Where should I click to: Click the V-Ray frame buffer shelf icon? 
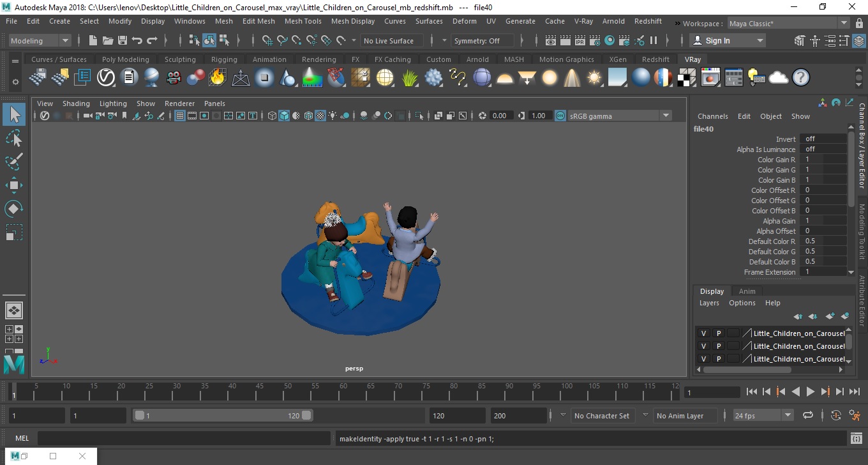click(x=710, y=78)
